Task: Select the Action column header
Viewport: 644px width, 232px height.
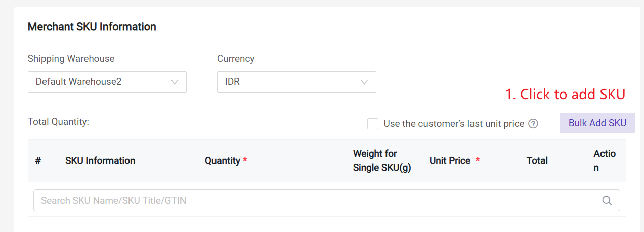Action: 604,161
